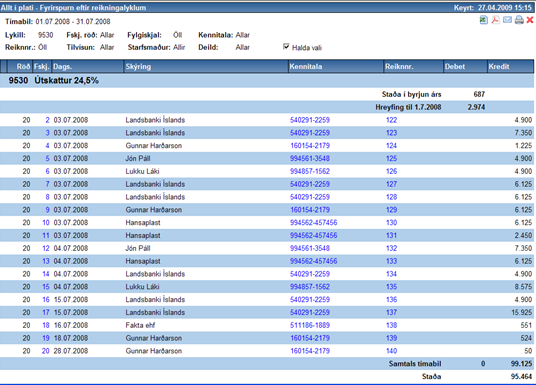The height and width of the screenshot is (385, 536).
Task: Open invoice number 123 link
Action: (x=391, y=133)
